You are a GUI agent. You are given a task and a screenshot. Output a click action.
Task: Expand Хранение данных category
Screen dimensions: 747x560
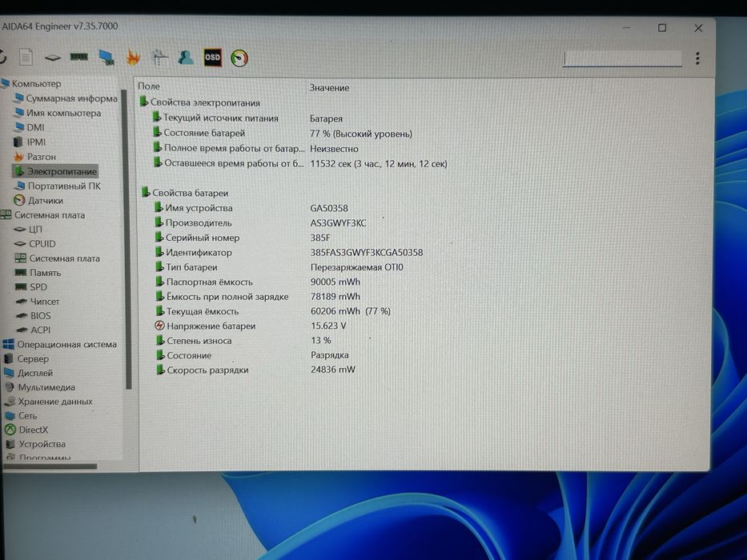(49, 402)
